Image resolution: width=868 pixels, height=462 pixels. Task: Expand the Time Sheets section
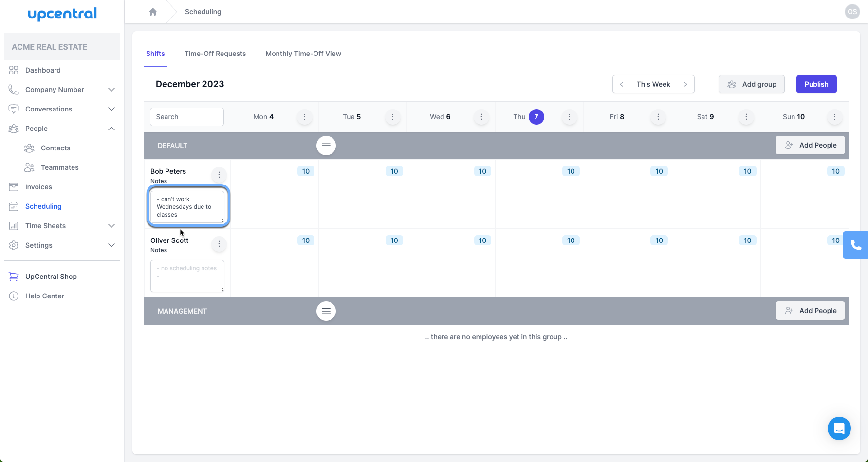111,226
